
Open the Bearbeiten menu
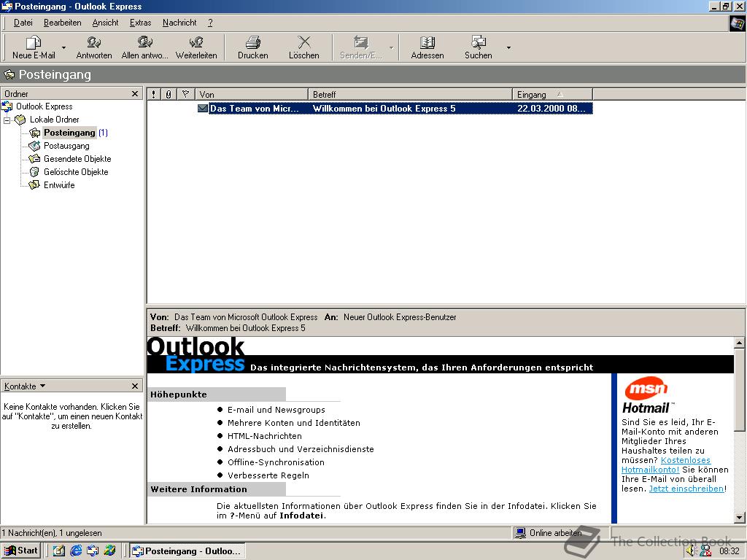pos(63,23)
